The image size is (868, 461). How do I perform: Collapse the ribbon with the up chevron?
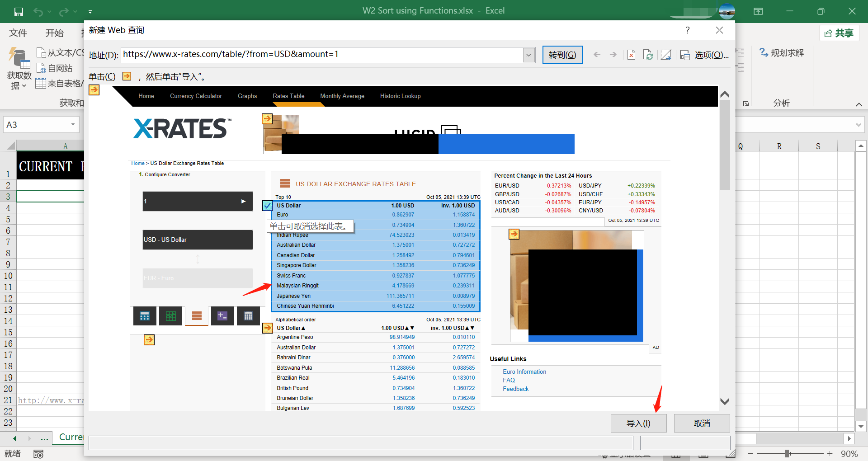pos(859,104)
